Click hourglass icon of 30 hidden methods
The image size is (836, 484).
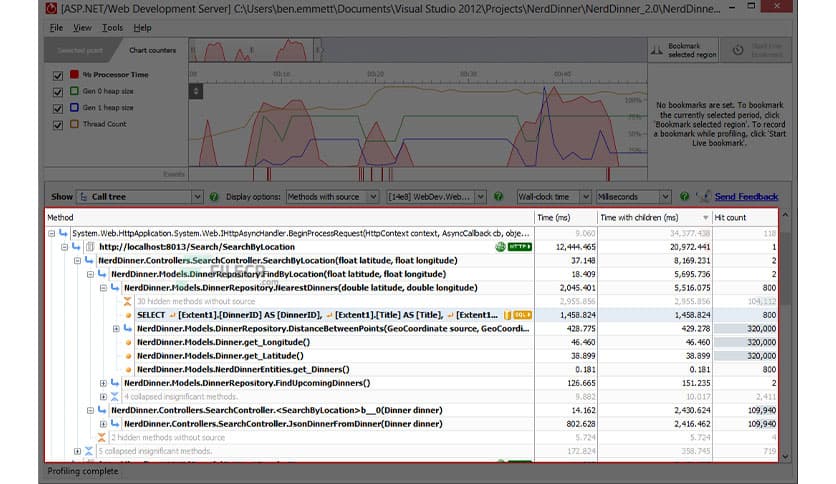point(127,301)
